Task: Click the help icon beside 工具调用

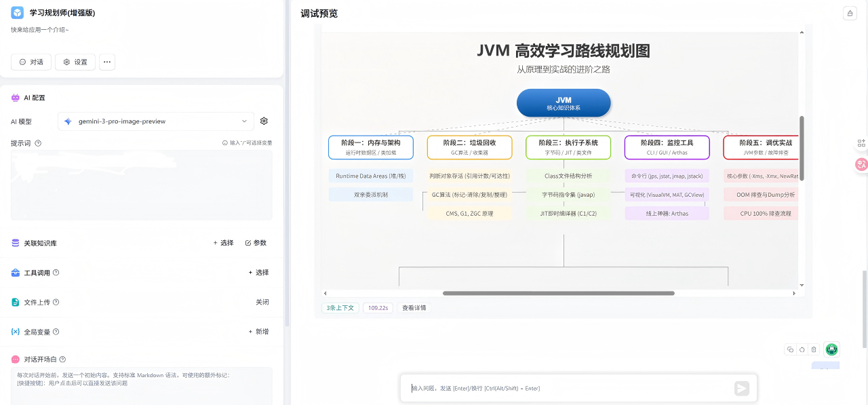Action: click(x=56, y=273)
